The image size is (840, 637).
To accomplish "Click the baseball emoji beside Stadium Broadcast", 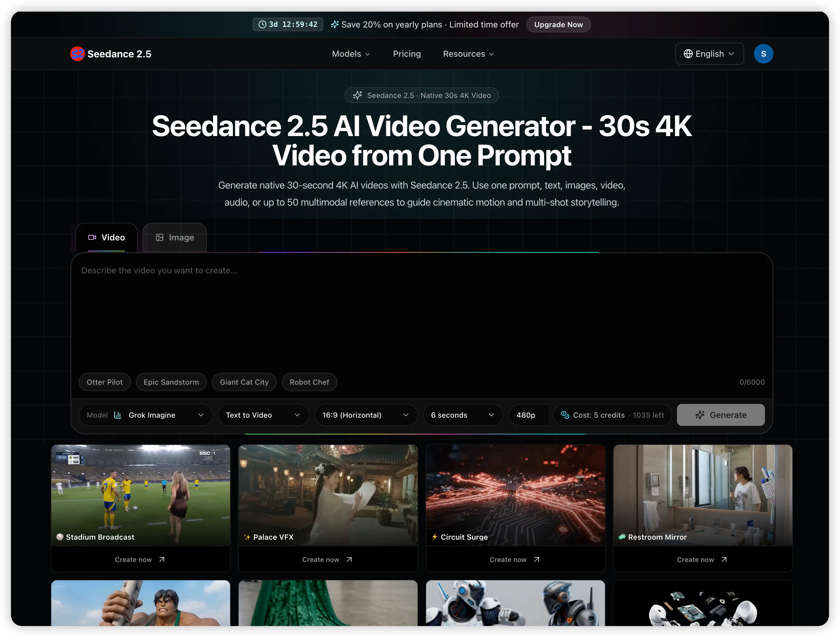I will coord(60,537).
